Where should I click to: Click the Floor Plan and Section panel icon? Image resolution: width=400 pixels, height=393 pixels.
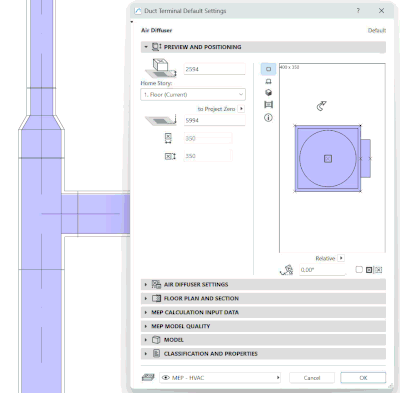156,298
